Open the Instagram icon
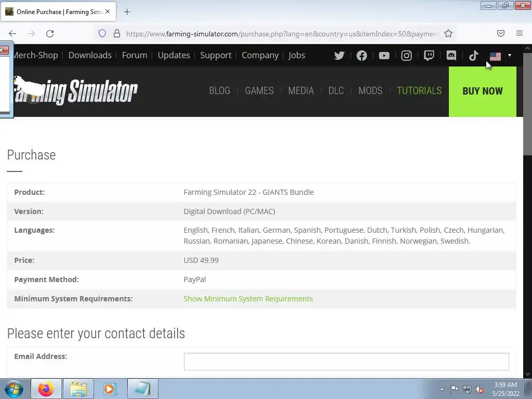 [x=406, y=55]
